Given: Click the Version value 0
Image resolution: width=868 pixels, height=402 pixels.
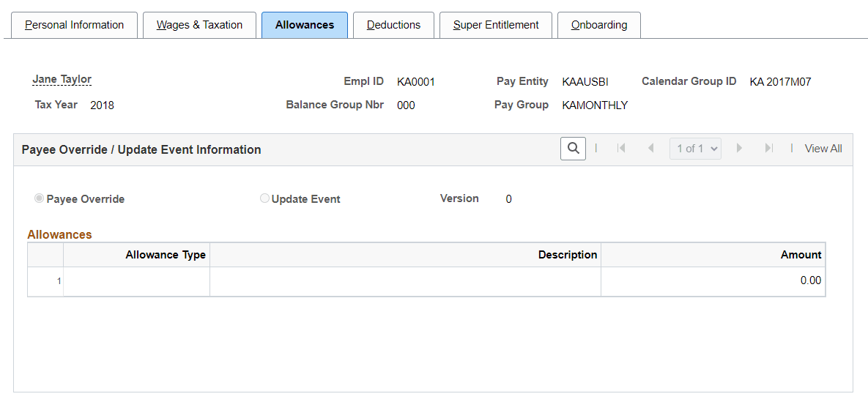Looking at the screenshot, I should pos(509,199).
